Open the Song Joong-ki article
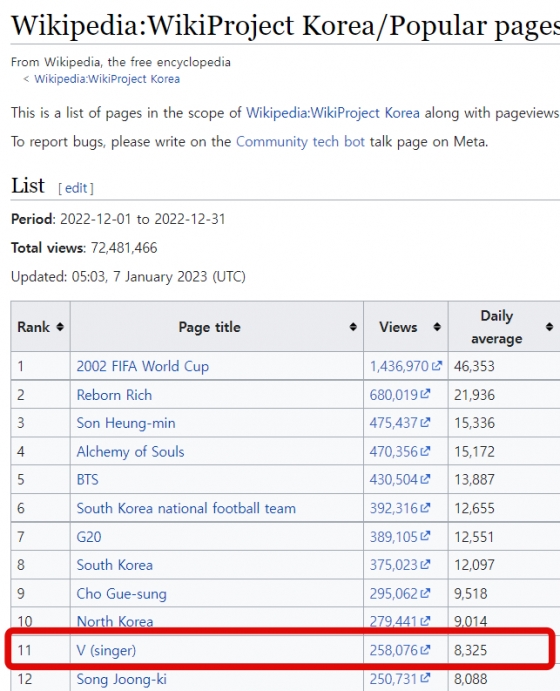The width and height of the screenshot is (560, 691). tap(122, 679)
